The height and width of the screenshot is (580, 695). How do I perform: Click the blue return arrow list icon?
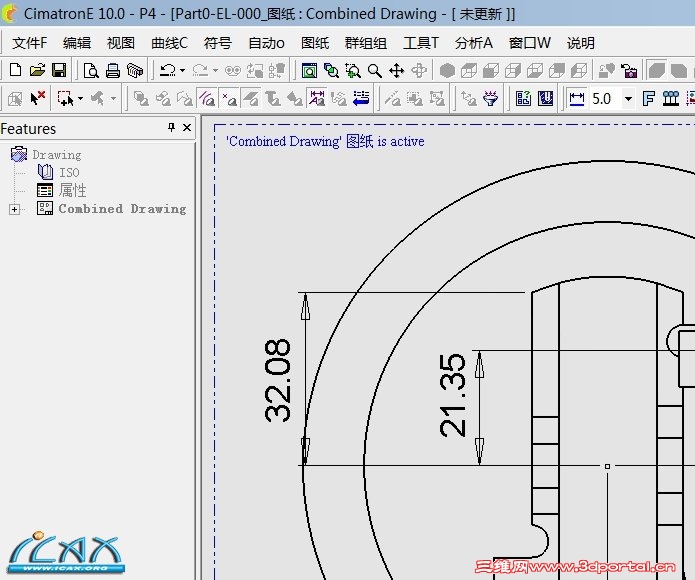pyautogui.click(x=361, y=98)
